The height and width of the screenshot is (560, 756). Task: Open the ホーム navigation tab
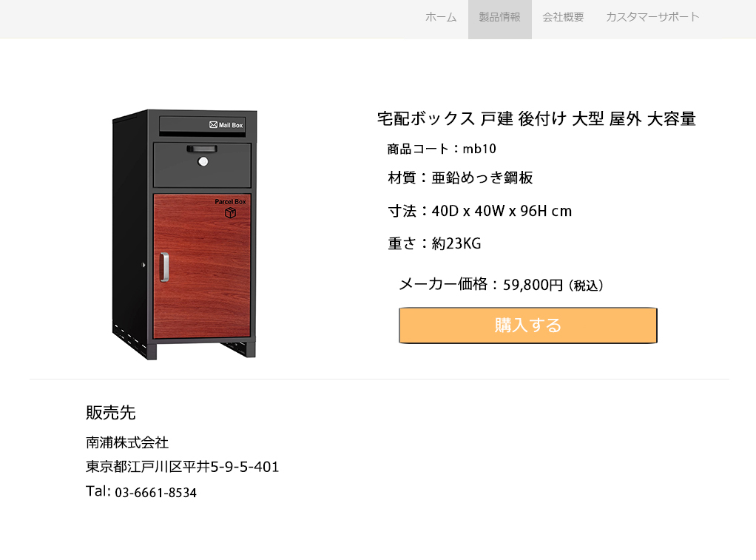point(441,17)
